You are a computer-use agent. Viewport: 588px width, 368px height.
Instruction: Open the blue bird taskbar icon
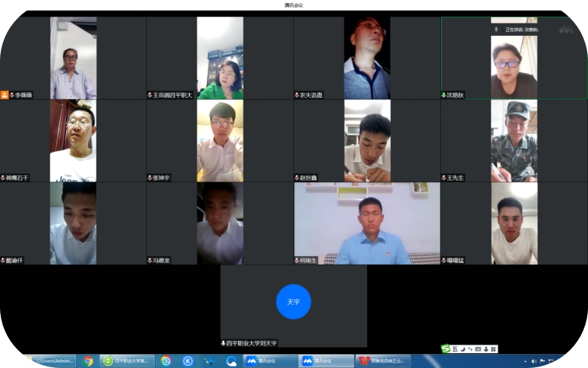point(209,361)
